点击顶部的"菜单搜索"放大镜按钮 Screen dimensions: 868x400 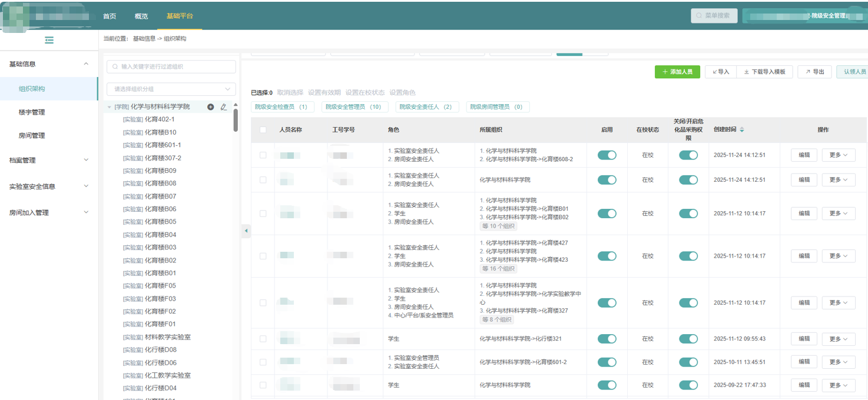714,15
